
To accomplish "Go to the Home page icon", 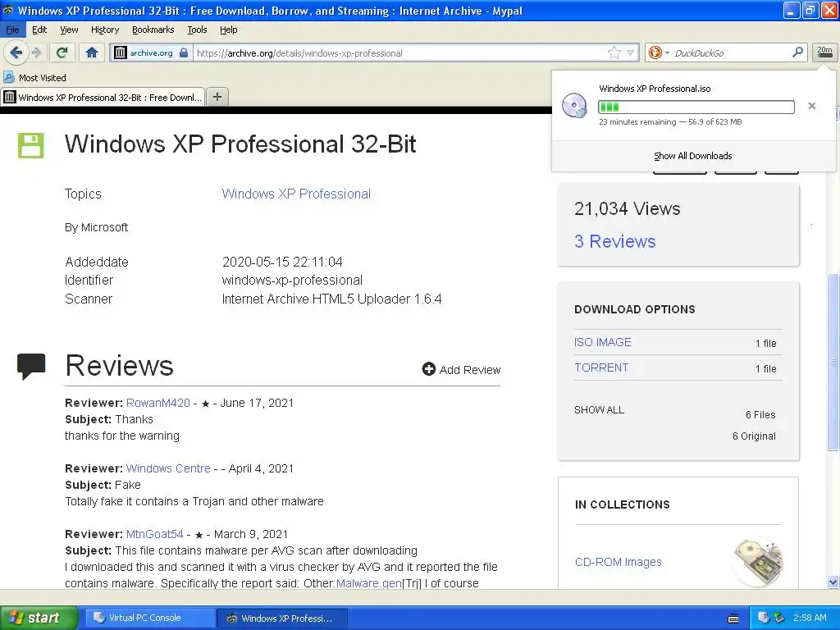I will pos(92,52).
